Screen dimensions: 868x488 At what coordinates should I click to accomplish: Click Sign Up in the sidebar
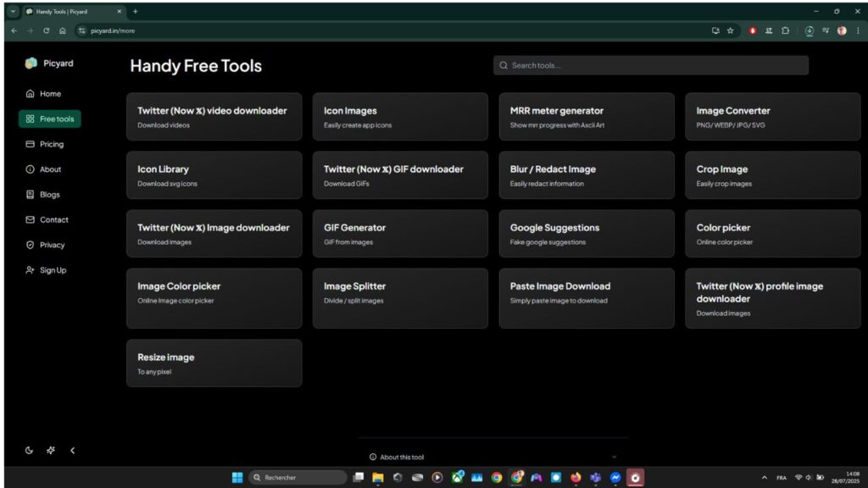point(46,270)
